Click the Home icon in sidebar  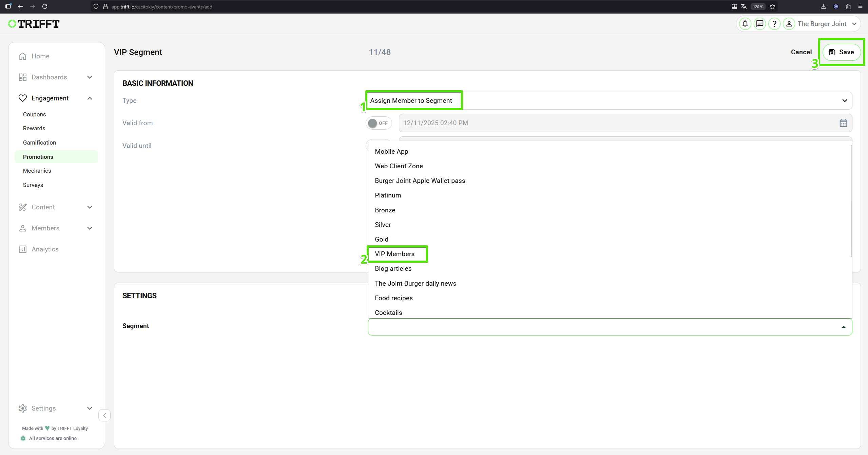coord(22,56)
